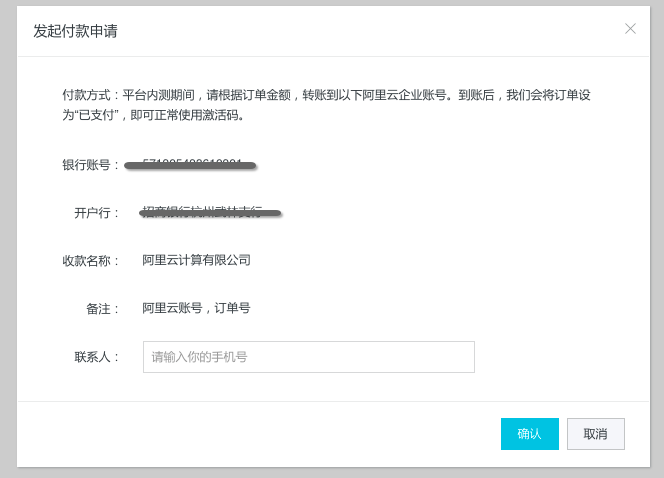Close the 发起付款申请 dialog with X
This screenshot has height=478, width=664.
630,29
